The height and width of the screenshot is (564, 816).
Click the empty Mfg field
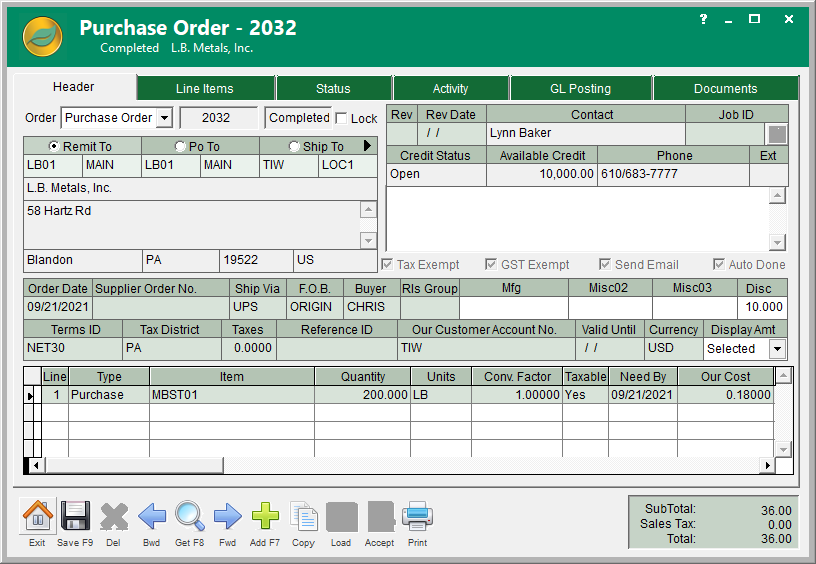point(514,307)
